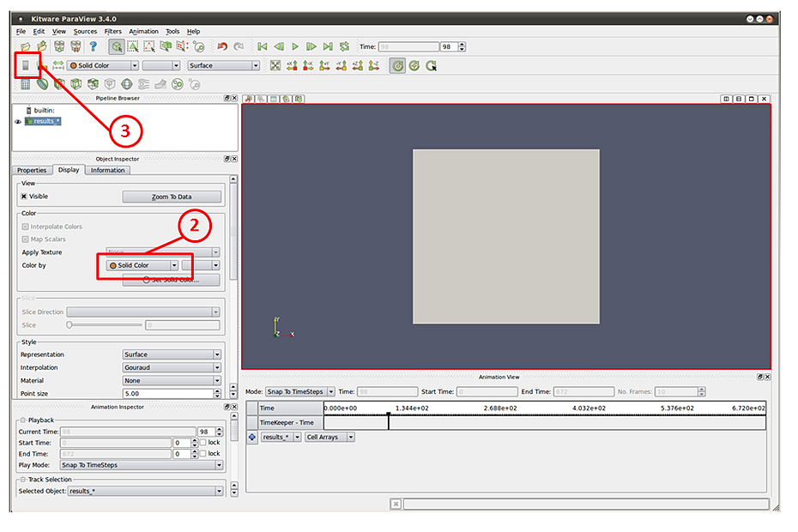Set view direction to +Z
Screen dimensions: 798x532
click(x=358, y=66)
